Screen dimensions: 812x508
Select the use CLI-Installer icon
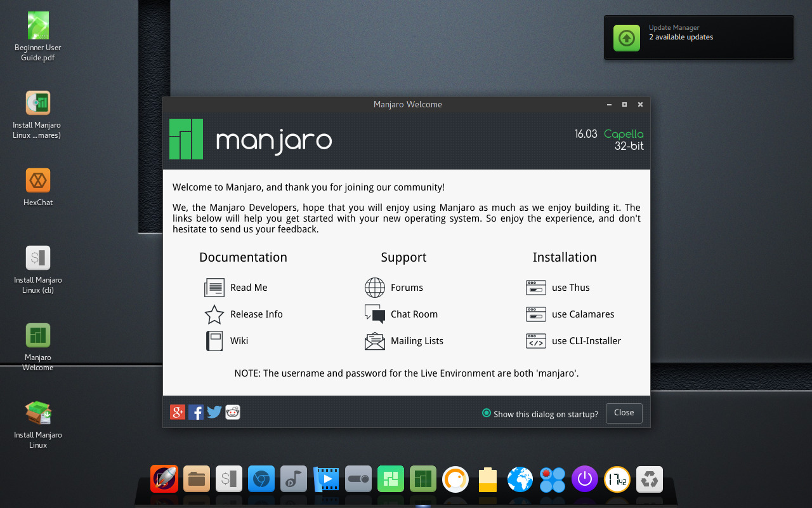tap(535, 341)
